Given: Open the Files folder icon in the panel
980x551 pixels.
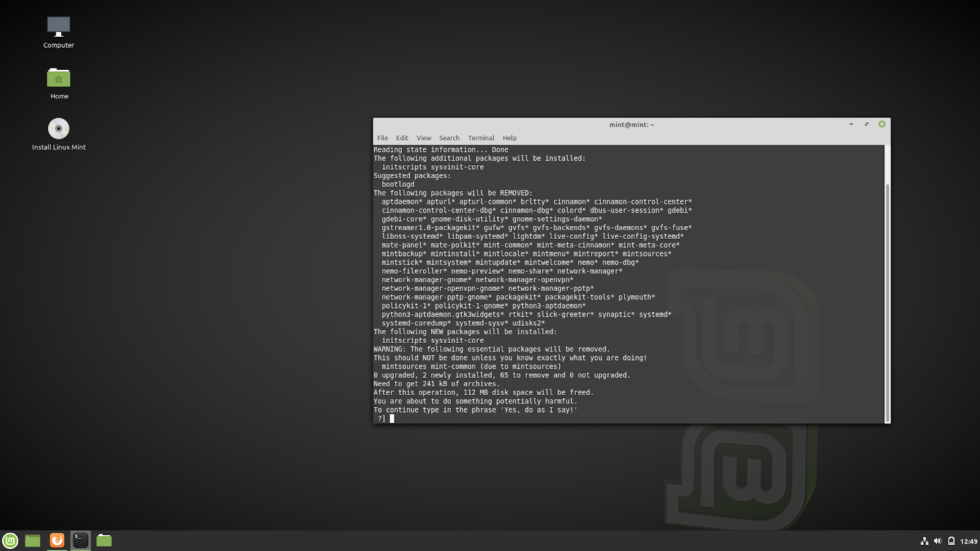Looking at the screenshot, I should 104,541.
